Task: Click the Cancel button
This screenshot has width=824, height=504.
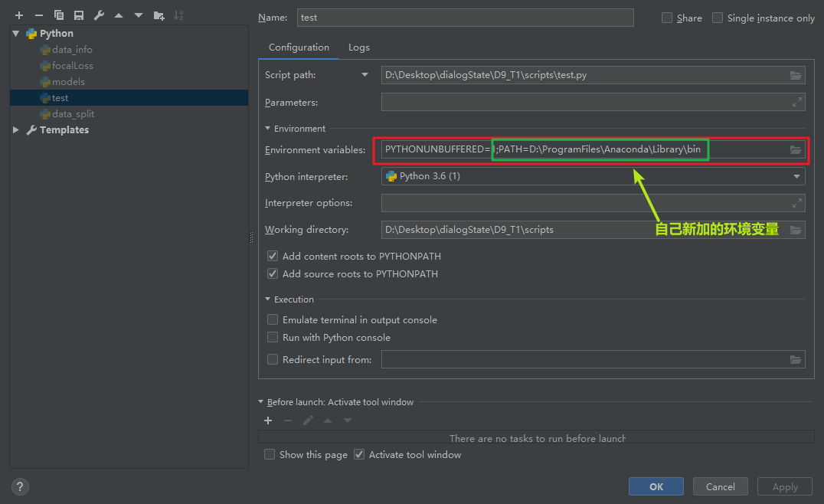Action: pos(721,486)
